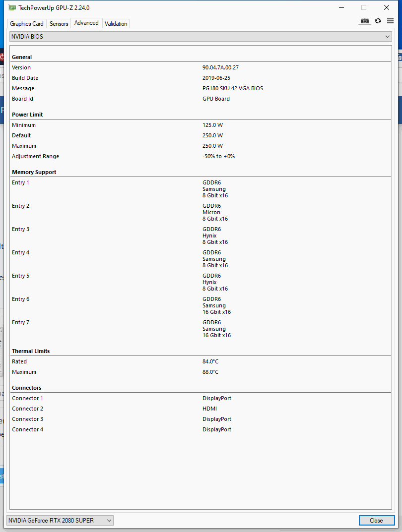Select the Minimum power value 125.0 W
This screenshot has height=532, width=402.
(x=212, y=125)
